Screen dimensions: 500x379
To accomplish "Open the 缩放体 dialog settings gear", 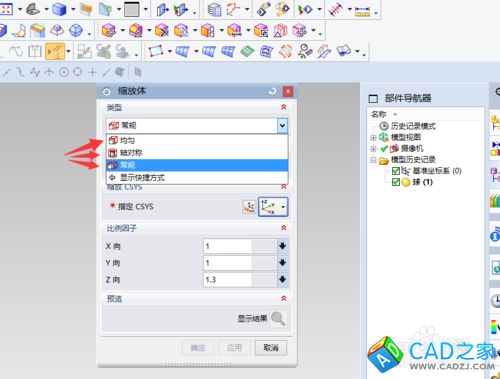I will pyautogui.click(x=106, y=91).
